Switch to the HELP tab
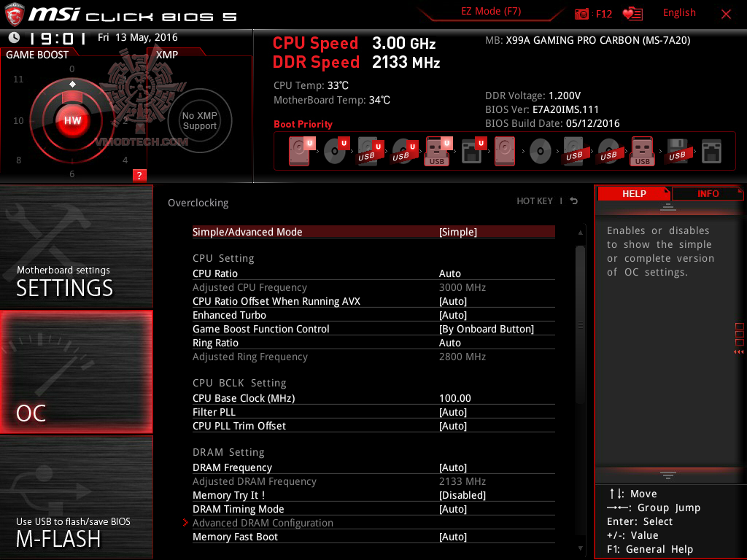Screen dimensions: 747x560 point(634,193)
